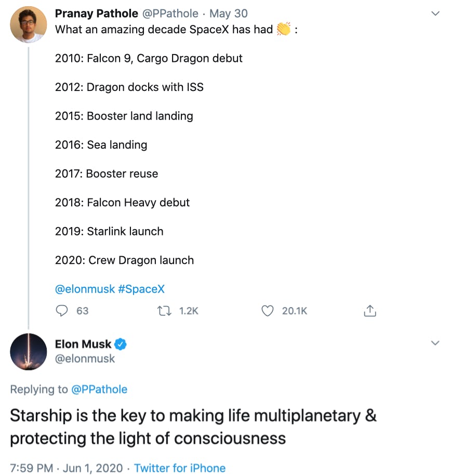
Task: Open the @elonmusk mention link
Action: pyautogui.click(x=85, y=289)
